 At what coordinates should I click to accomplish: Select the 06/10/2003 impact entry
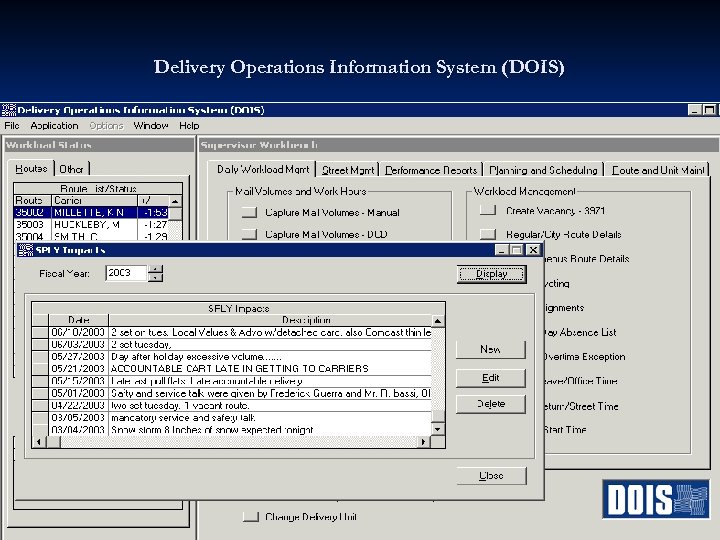(232, 332)
